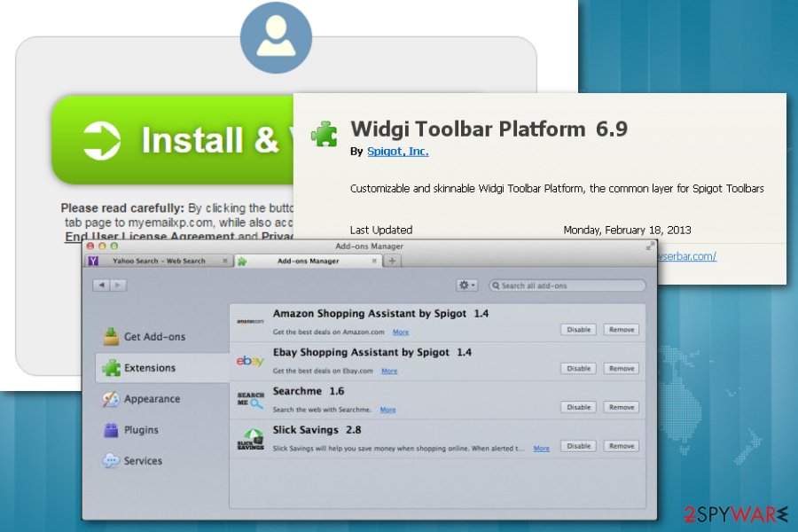The width and height of the screenshot is (798, 532).
Task: Click the Monday, February 18, 2013 date
Action: pyautogui.click(x=627, y=231)
